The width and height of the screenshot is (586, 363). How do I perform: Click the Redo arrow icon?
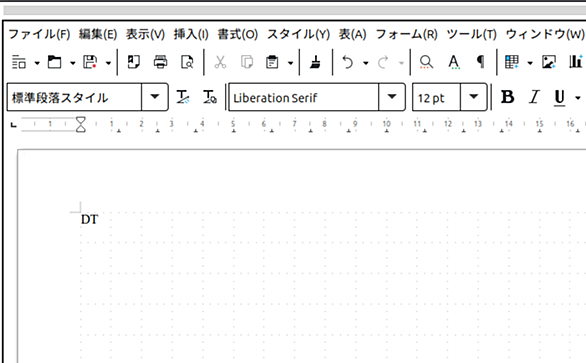click(383, 62)
